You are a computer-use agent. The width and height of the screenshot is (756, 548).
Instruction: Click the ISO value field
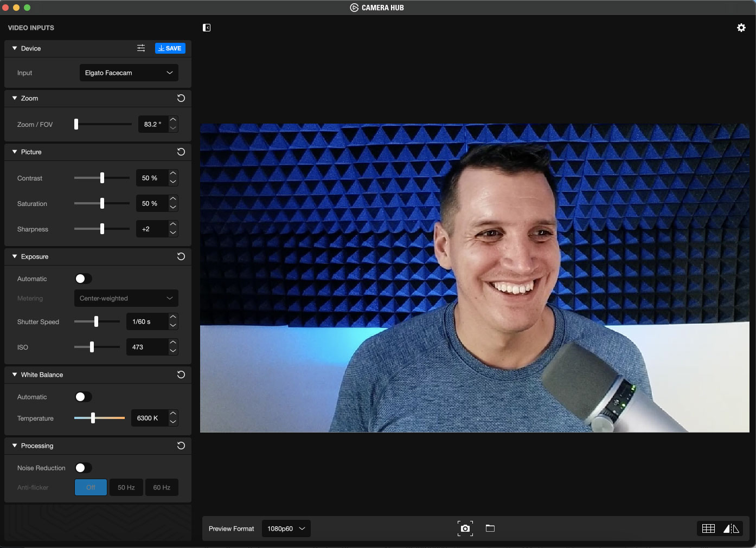coord(145,347)
